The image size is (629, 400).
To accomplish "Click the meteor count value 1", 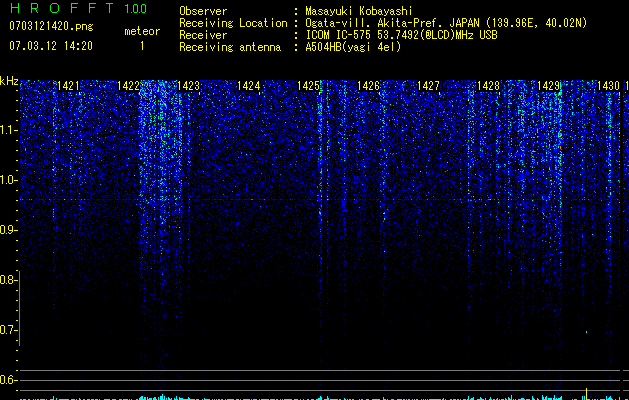I will (x=142, y=46).
